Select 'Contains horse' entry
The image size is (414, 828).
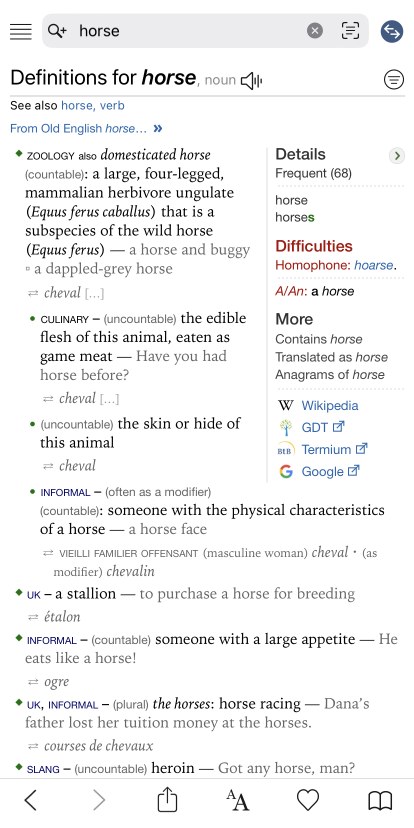pyautogui.click(x=319, y=339)
